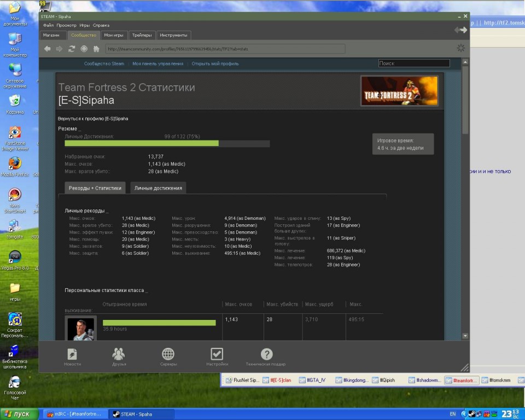This screenshot has width=525, height=420.
Task: Open Мой компьютер desktop icon
Action: (15, 45)
